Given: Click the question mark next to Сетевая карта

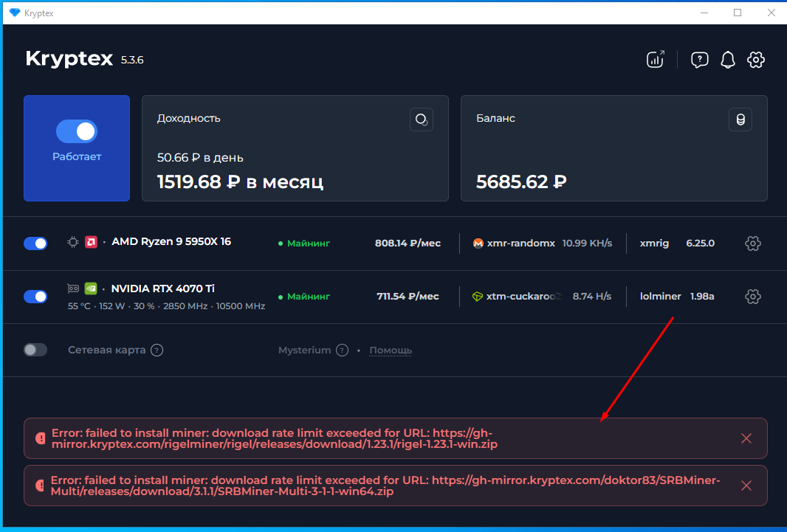Looking at the screenshot, I should 157,350.
